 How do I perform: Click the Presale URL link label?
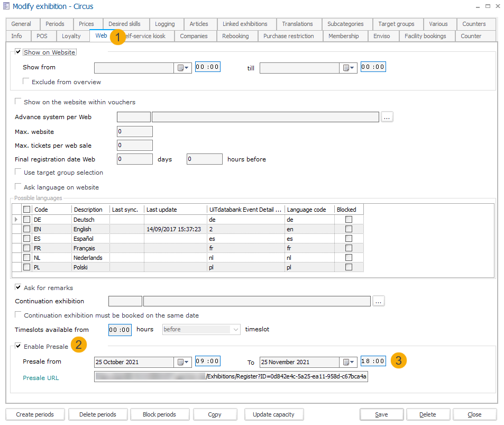[41, 378]
